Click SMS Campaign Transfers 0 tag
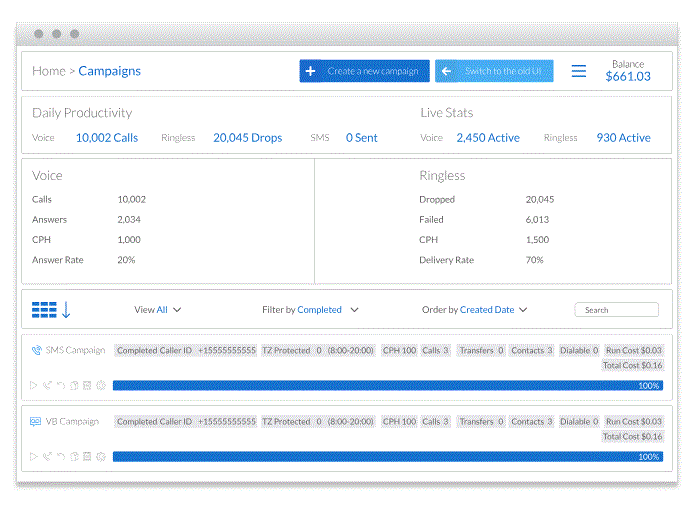The width and height of the screenshot is (698, 508). (481, 351)
